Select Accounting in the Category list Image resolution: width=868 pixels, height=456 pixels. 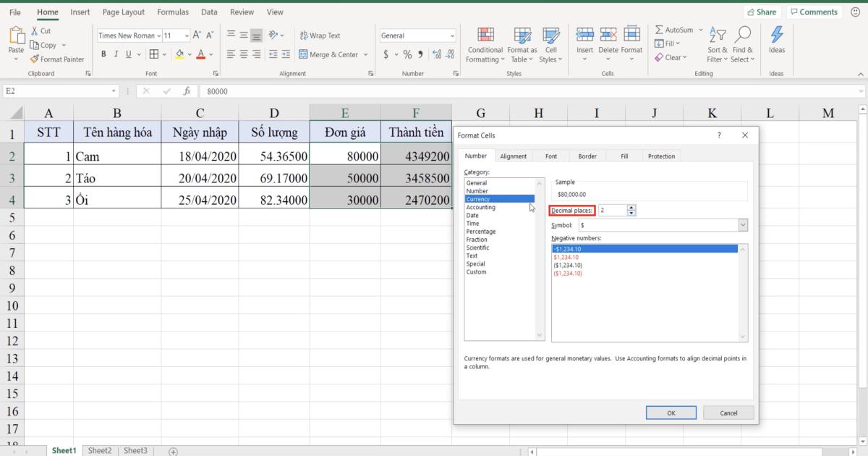pyautogui.click(x=480, y=207)
